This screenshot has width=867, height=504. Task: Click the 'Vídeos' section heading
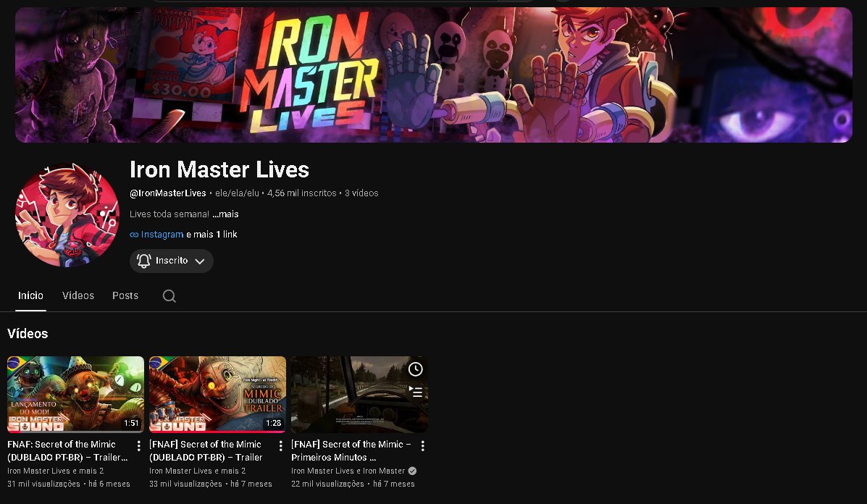[28, 334]
